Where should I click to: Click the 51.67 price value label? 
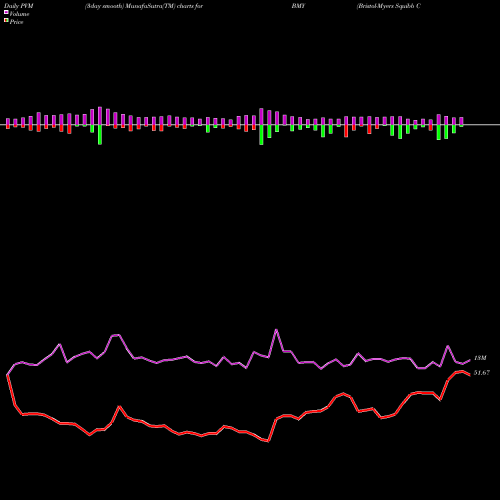click(x=482, y=373)
